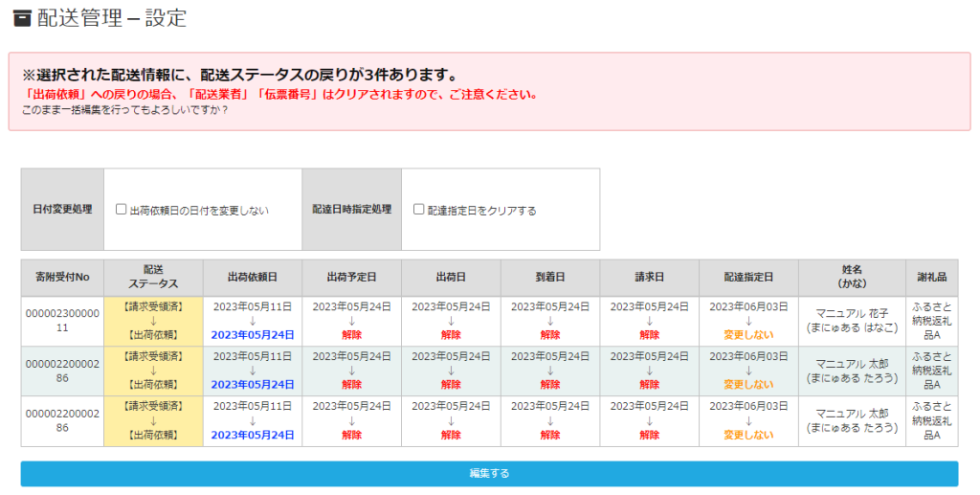Click the 姓名(かな) column header
Image resolution: width=980 pixels, height=495 pixels.
852,277
